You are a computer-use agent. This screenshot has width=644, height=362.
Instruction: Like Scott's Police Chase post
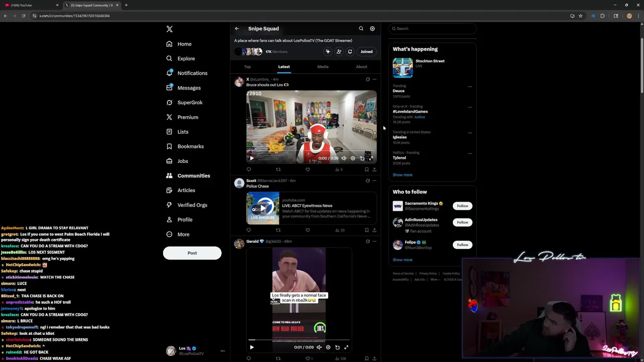click(308, 230)
